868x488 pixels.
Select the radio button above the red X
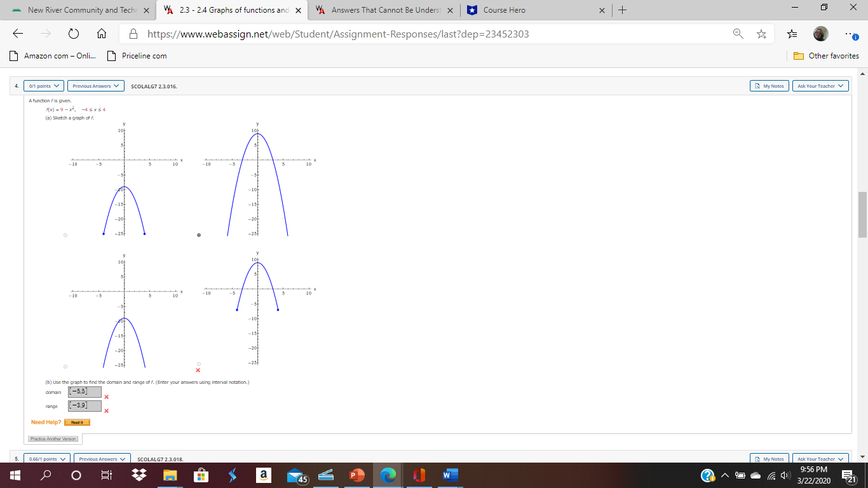coord(199,363)
